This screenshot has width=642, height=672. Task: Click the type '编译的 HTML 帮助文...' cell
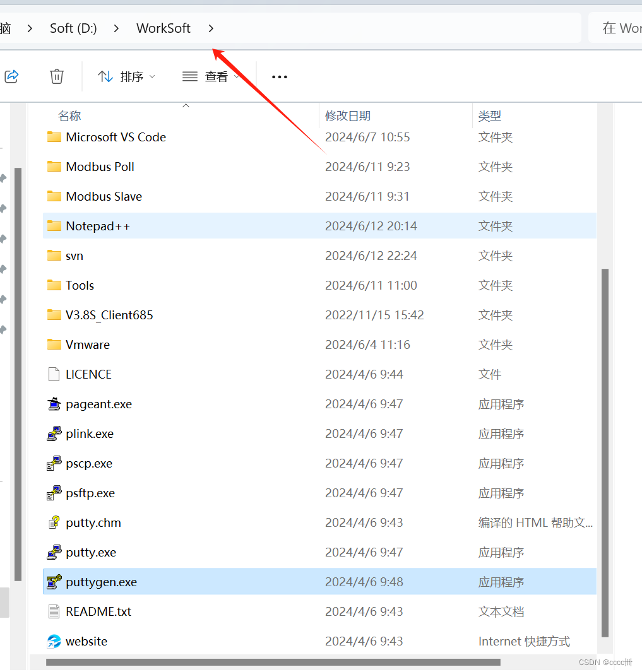pos(536,522)
